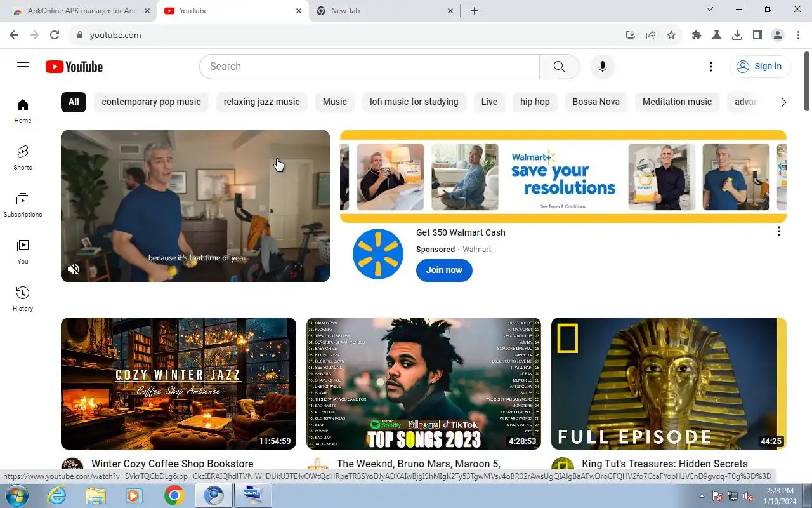Select the Bossa Nova chip
This screenshot has width=812, height=508.
click(596, 102)
